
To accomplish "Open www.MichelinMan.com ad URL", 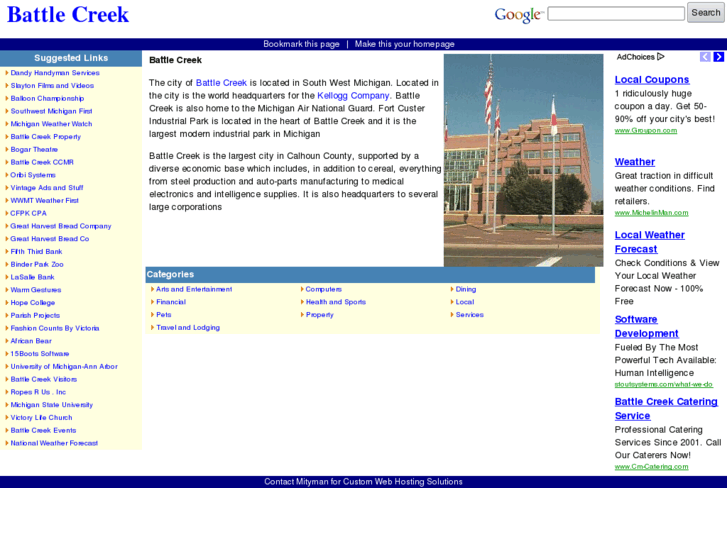I will [651, 213].
